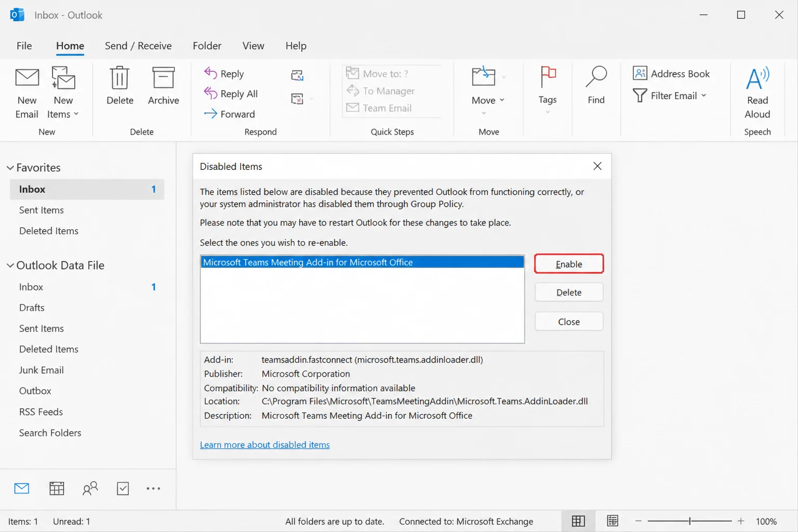This screenshot has width=798, height=532.
Task: Switch to the Folder ribbon tab
Action: tap(207, 46)
